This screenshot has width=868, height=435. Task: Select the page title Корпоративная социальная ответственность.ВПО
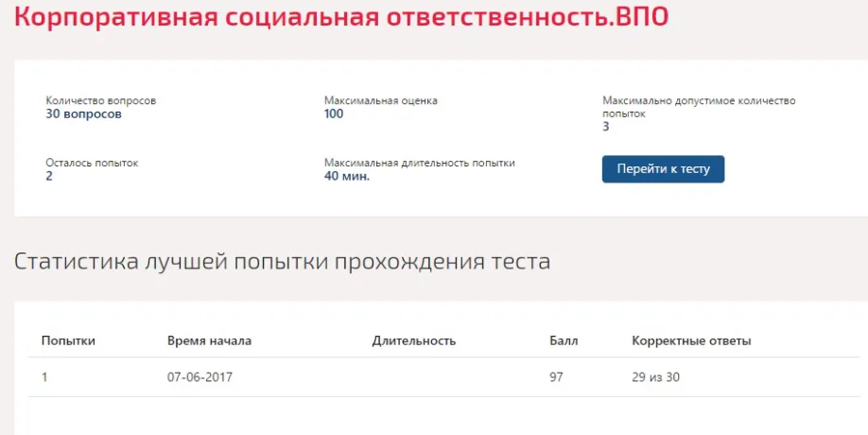pos(341,17)
